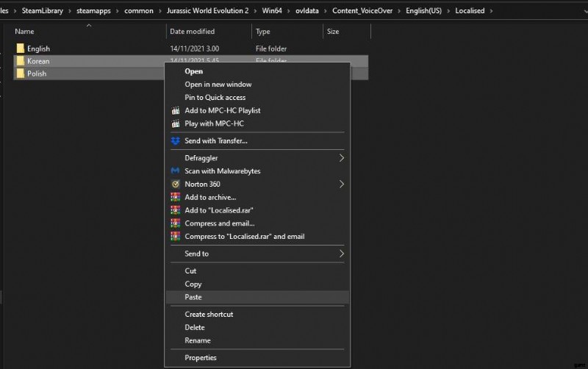Sort files by Date modified column

[192, 32]
